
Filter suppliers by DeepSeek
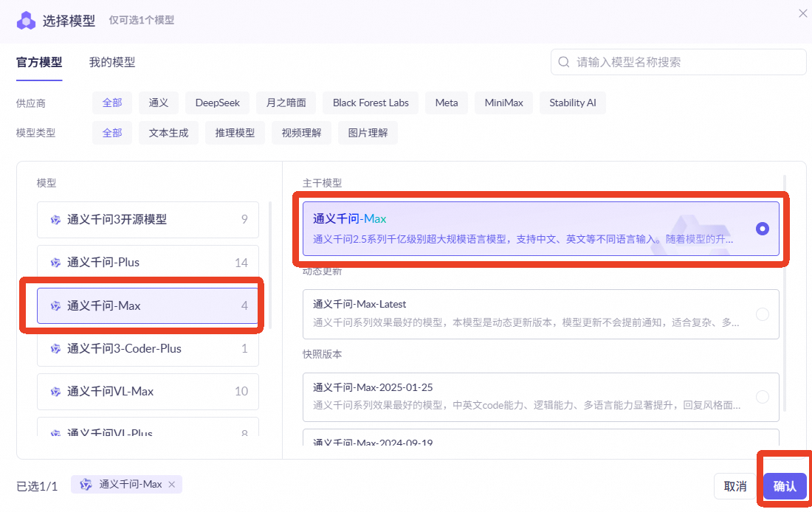[218, 103]
